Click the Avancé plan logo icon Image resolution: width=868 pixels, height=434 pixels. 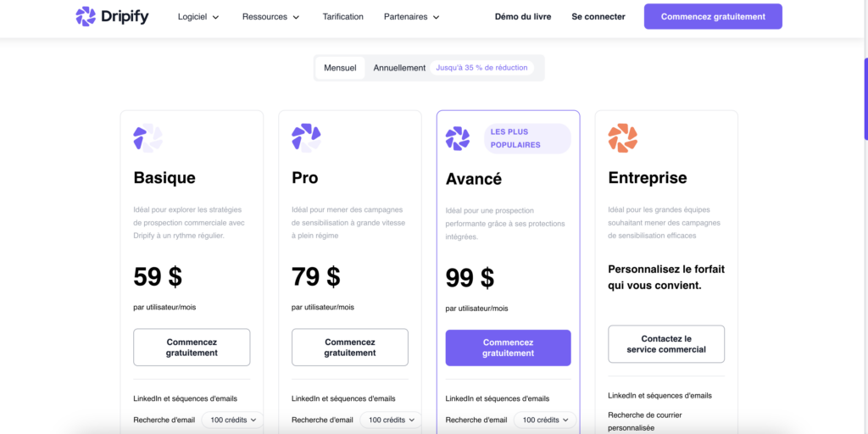(458, 138)
